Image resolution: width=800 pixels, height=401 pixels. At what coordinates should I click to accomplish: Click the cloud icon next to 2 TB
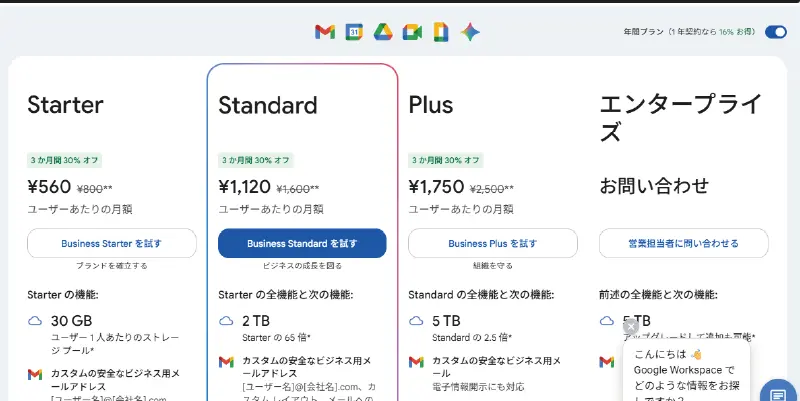[226, 321]
